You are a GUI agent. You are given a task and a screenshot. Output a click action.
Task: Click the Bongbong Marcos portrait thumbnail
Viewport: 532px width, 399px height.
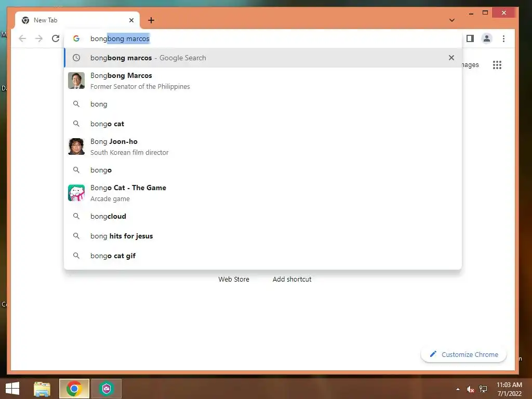[x=76, y=81]
